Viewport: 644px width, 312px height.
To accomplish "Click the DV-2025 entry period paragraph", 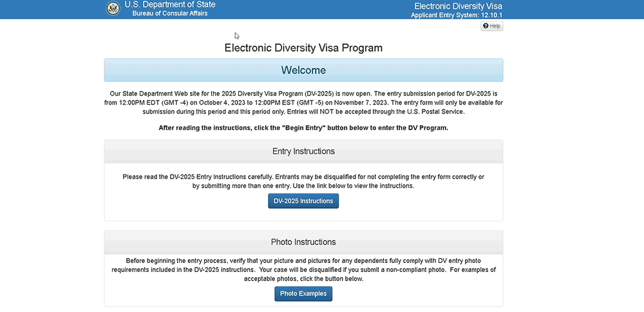I will pos(303,102).
